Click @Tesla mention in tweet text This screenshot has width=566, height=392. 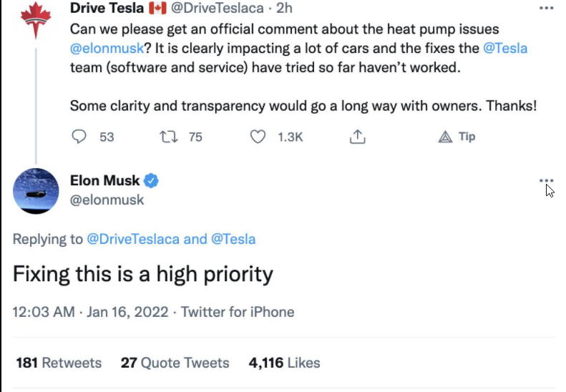click(x=505, y=48)
